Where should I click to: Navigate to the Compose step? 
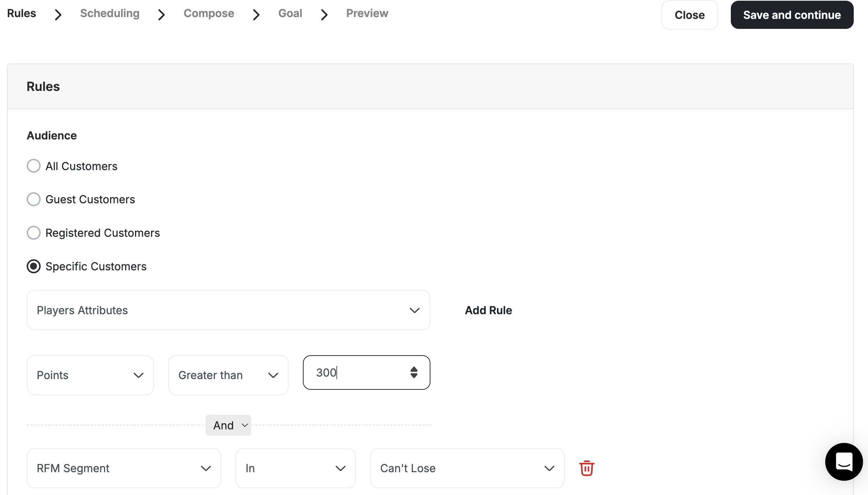coord(208,13)
